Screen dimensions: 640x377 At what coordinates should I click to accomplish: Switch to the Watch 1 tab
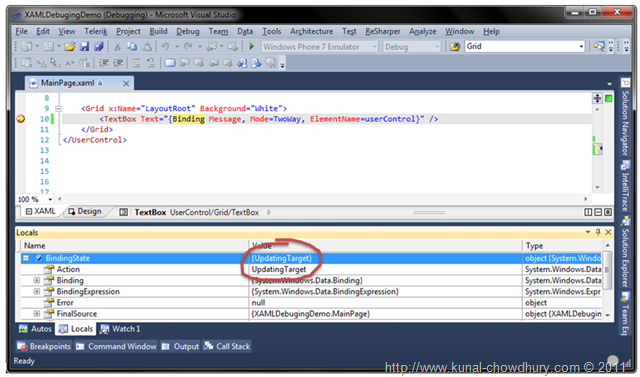[120, 329]
